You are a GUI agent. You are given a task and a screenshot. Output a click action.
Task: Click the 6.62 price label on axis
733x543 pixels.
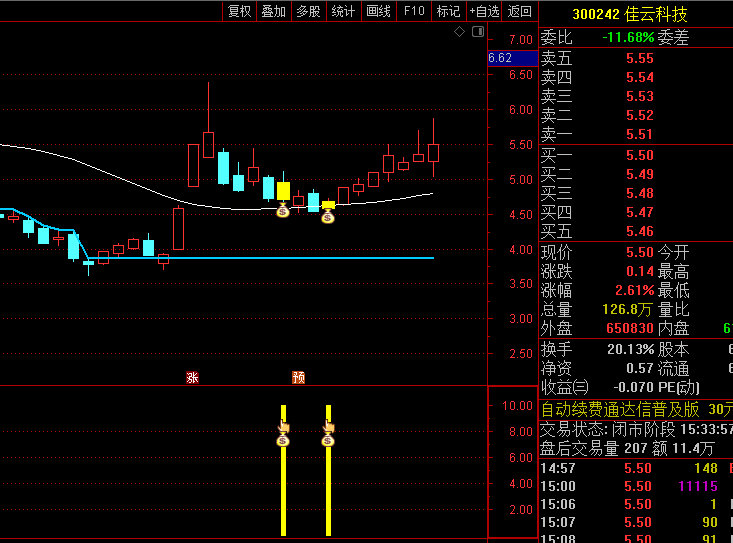point(512,58)
